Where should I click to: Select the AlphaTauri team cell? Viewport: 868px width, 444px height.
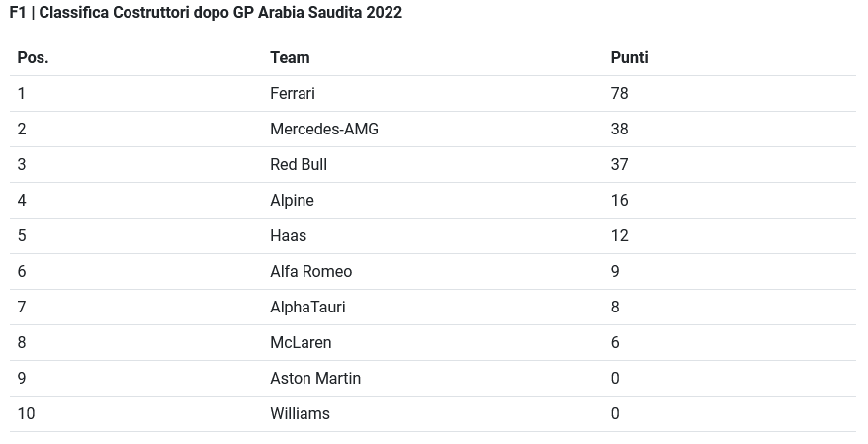[307, 307]
